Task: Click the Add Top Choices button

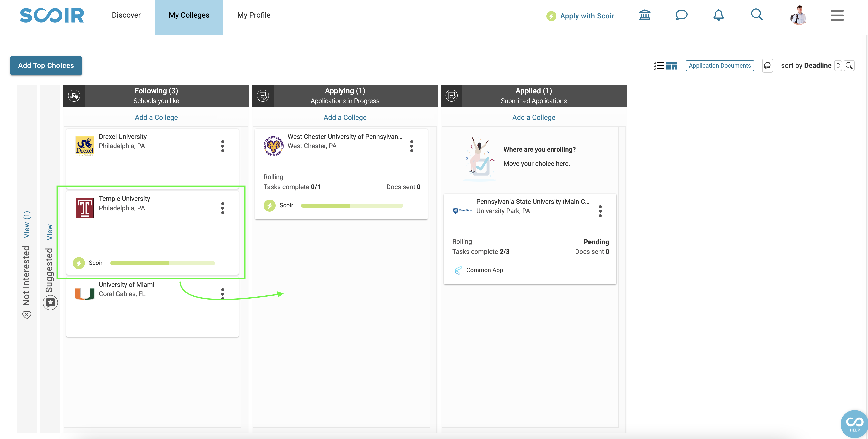Action: pos(46,66)
